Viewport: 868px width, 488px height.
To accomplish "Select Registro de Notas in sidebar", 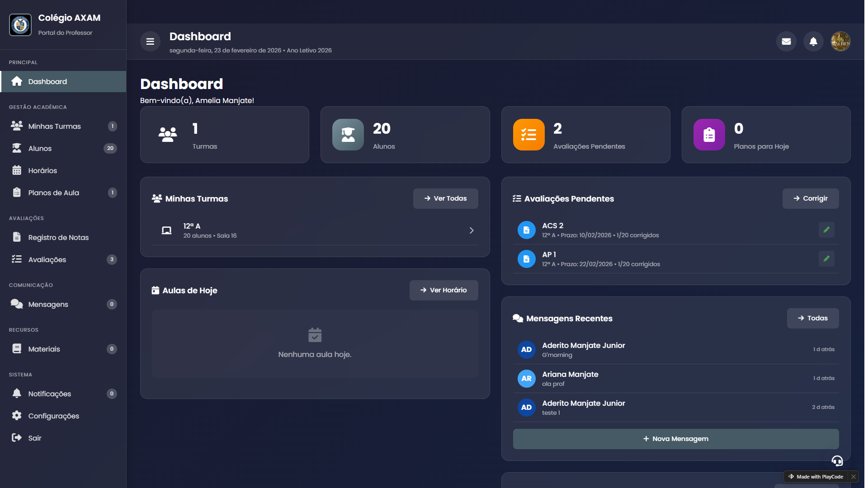I will [58, 238].
